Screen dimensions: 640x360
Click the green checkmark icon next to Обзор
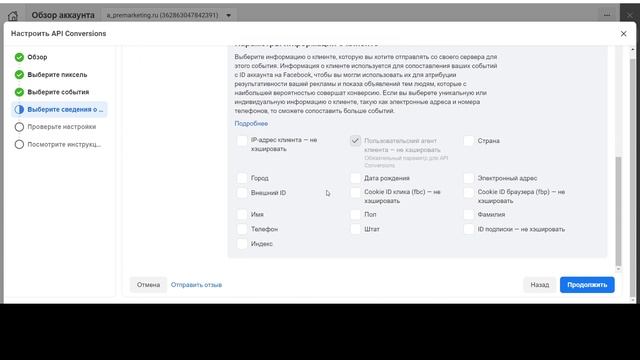pos(19,57)
